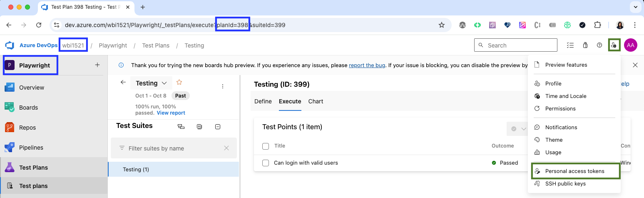Click into Filter suites by name field
644x198 pixels.
173,148
